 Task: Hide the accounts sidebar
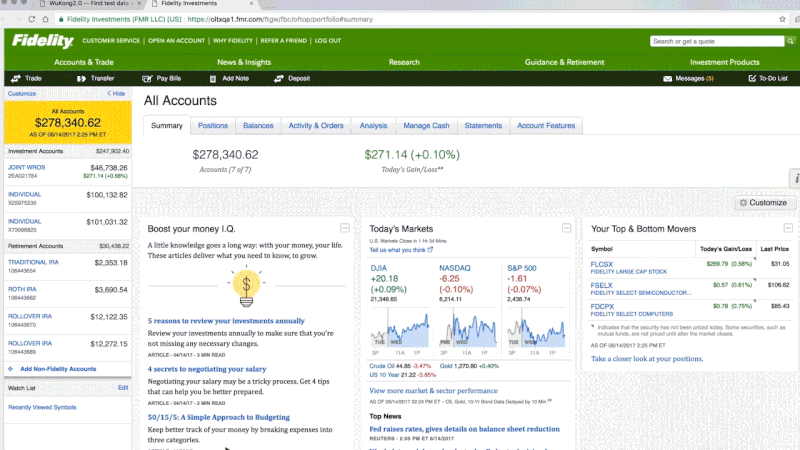coord(116,93)
